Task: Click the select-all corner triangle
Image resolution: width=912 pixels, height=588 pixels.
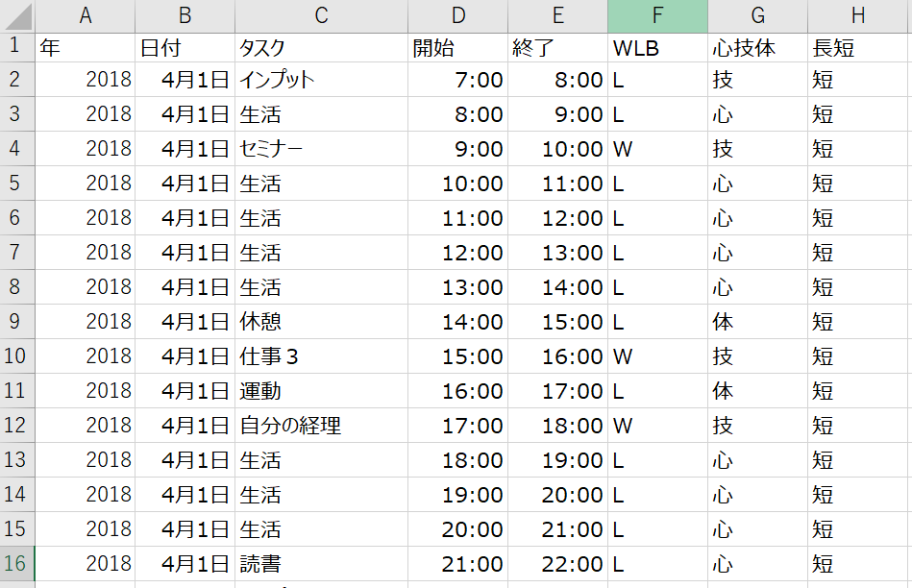Action: pyautogui.click(x=17, y=15)
